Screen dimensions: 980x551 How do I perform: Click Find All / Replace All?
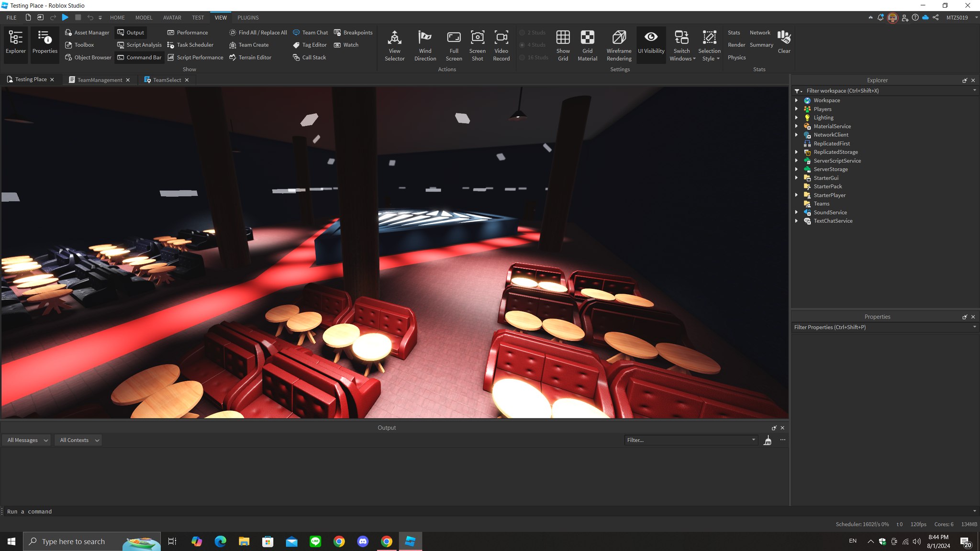(x=258, y=33)
